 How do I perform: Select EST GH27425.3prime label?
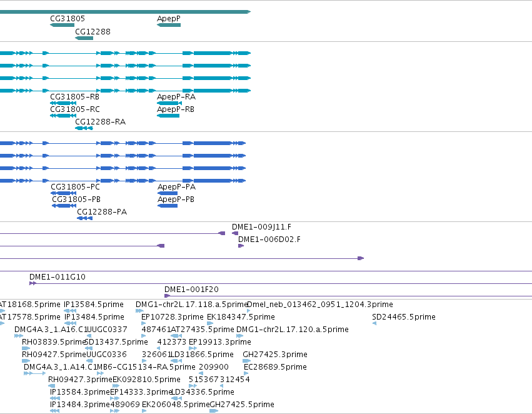(275, 355)
